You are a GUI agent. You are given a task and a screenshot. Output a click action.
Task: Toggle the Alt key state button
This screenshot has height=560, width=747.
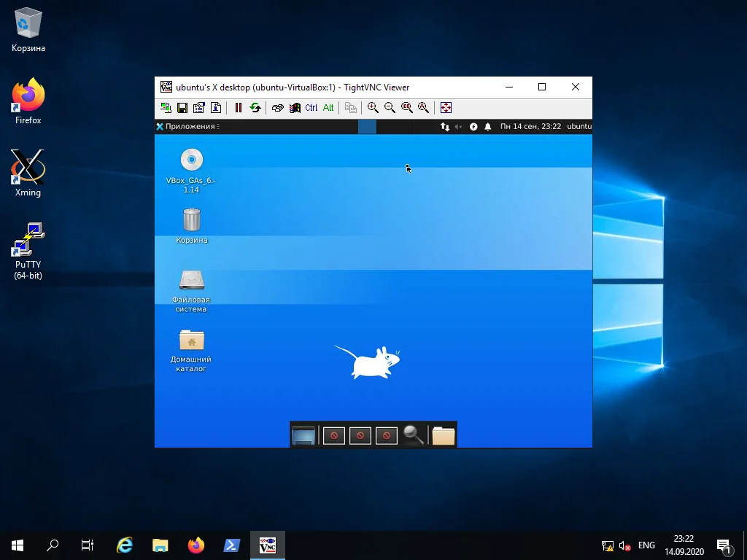point(328,108)
